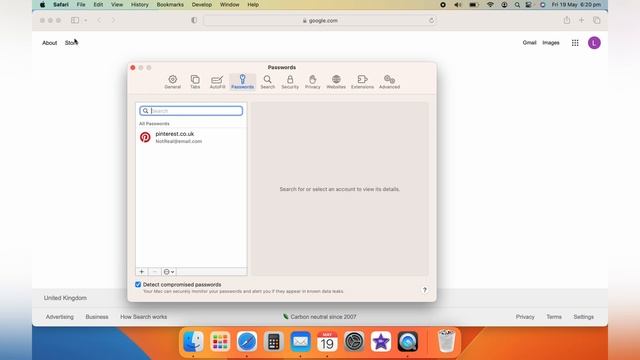Screen dimensions: 640x360
Task: Open System Preferences from the Dock
Action: (354, 341)
